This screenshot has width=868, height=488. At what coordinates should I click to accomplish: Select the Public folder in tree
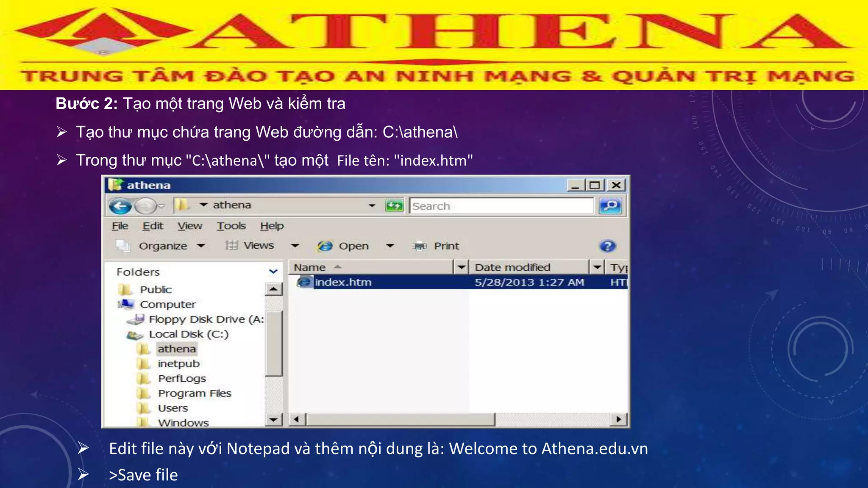[x=145, y=290]
